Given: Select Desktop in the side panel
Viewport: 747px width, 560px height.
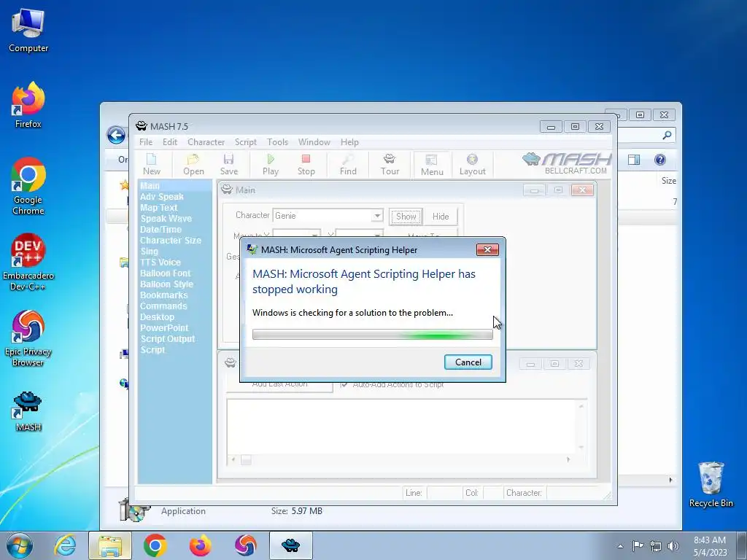Looking at the screenshot, I should 158,317.
